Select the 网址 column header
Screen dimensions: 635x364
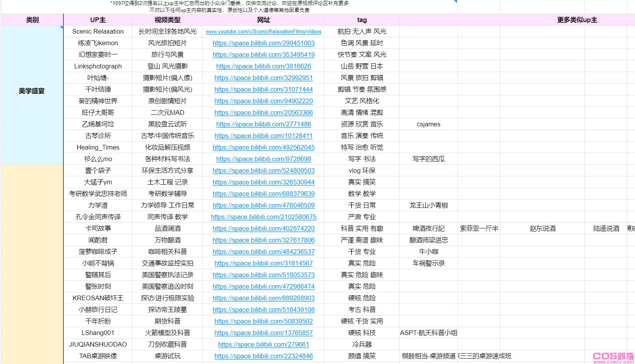(264, 20)
